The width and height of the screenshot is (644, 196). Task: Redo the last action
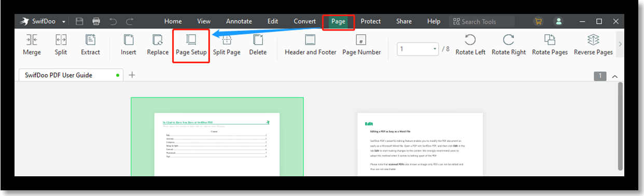(130, 21)
